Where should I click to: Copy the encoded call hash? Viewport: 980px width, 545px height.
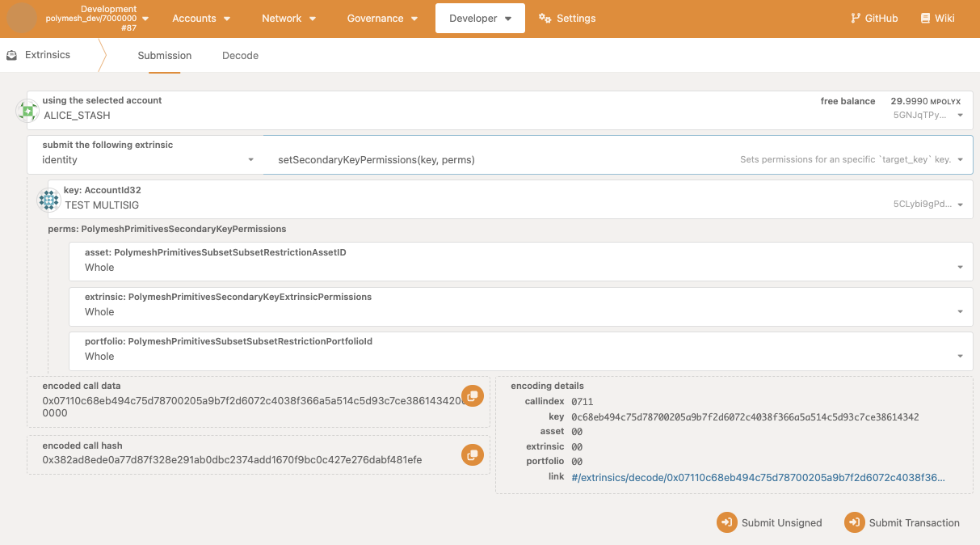pos(472,455)
